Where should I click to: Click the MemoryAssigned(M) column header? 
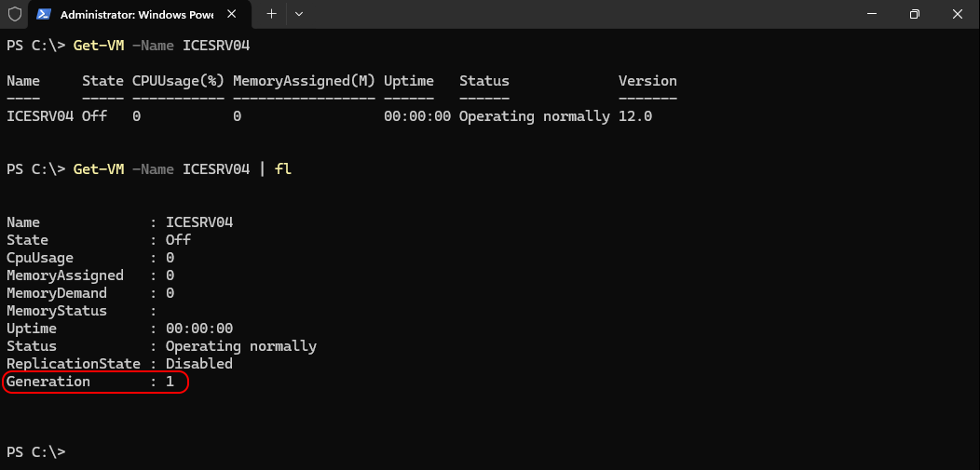pos(304,81)
